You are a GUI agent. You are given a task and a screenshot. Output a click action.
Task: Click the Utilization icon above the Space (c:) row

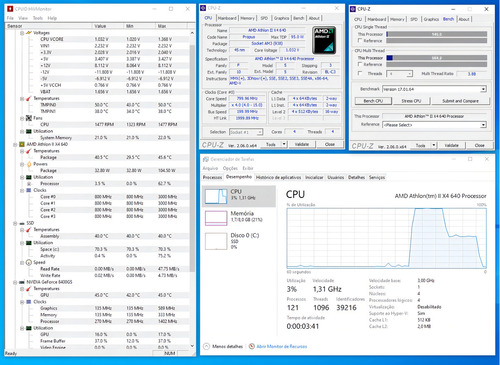click(29, 243)
